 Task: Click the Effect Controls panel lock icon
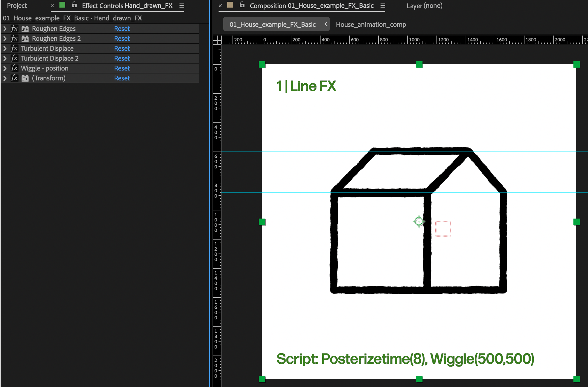74,5
